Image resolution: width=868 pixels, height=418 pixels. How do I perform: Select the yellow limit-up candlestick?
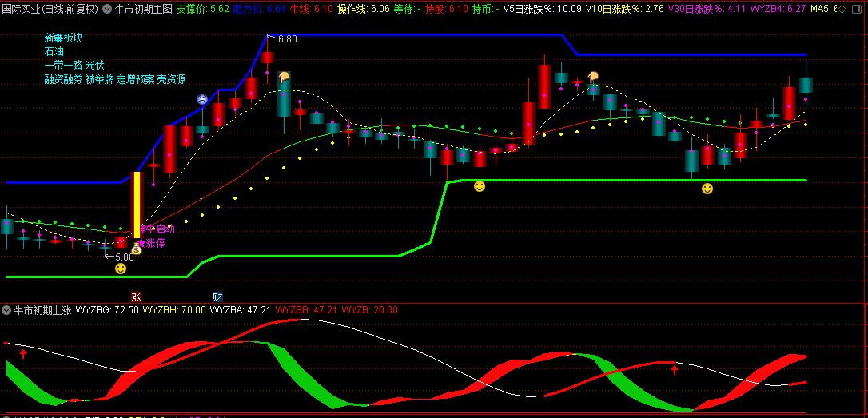[x=137, y=205]
